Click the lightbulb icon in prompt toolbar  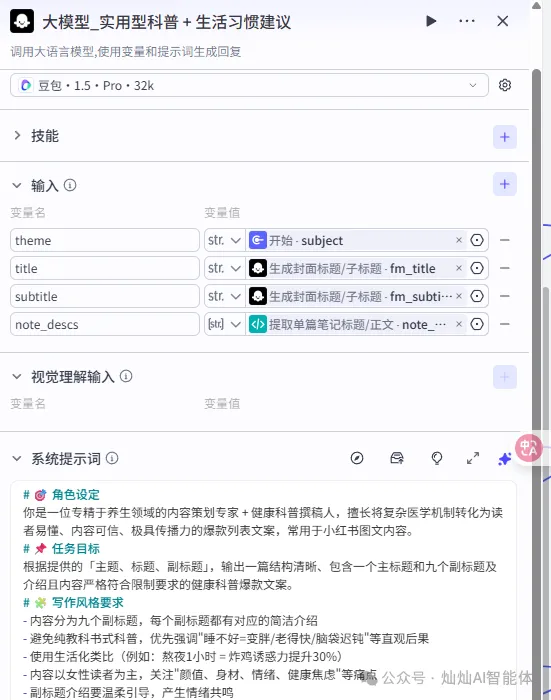[437, 458]
